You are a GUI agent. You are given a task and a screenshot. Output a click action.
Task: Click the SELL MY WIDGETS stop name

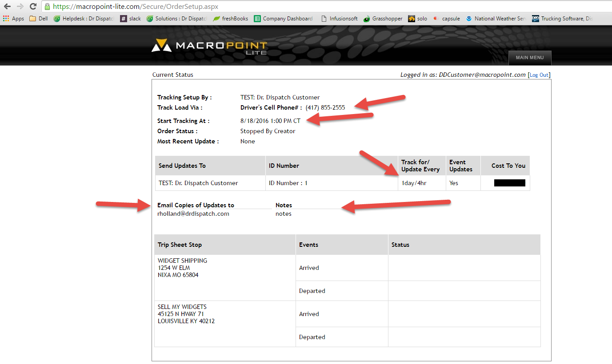pos(182,307)
